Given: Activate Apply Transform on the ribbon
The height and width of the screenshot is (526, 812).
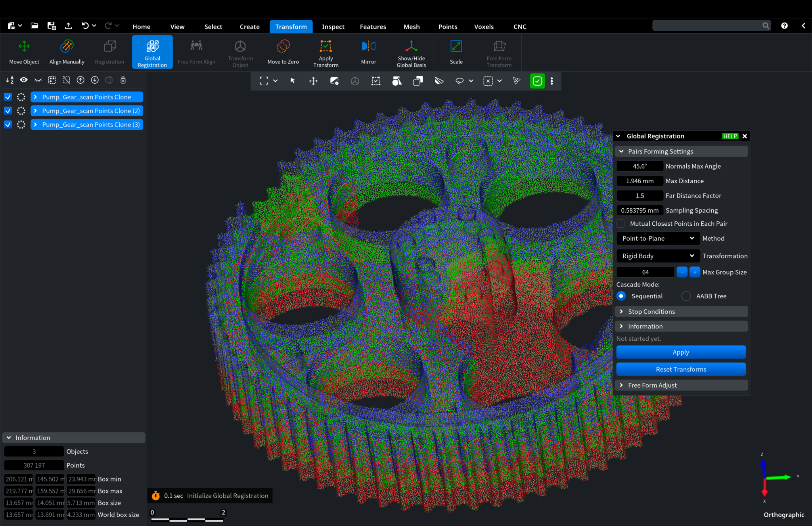Looking at the screenshot, I should tap(326, 52).
